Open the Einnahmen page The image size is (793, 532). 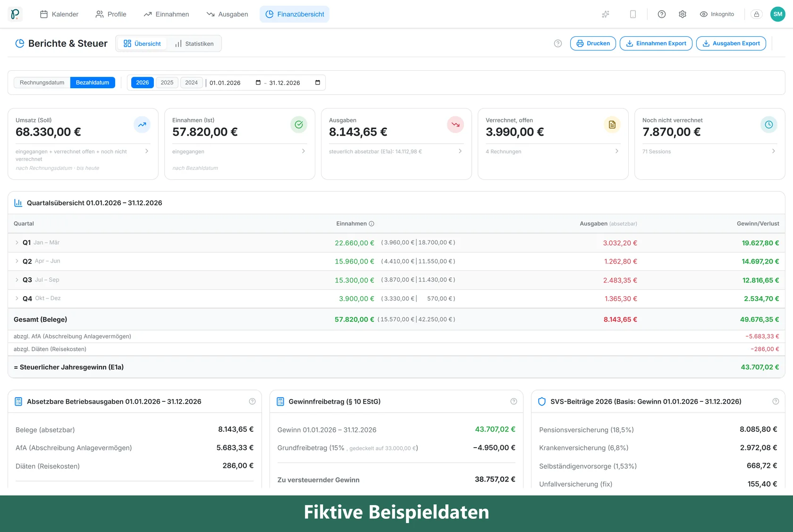pos(166,14)
